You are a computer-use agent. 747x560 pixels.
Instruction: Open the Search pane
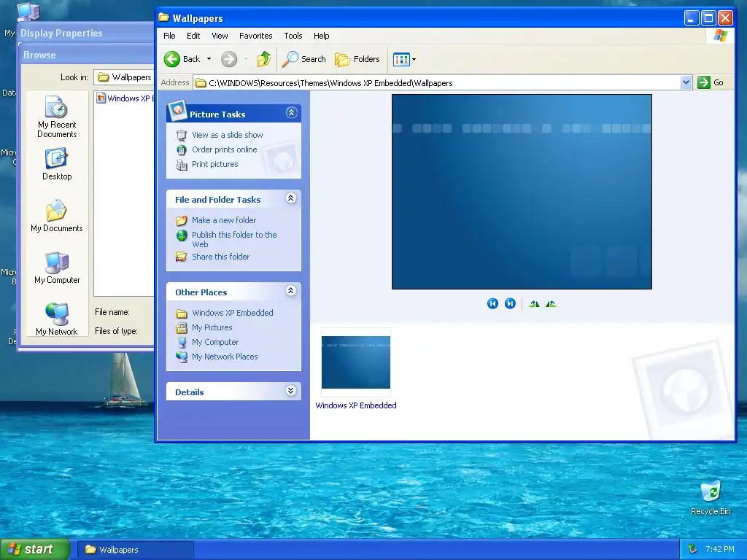click(303, 59)
